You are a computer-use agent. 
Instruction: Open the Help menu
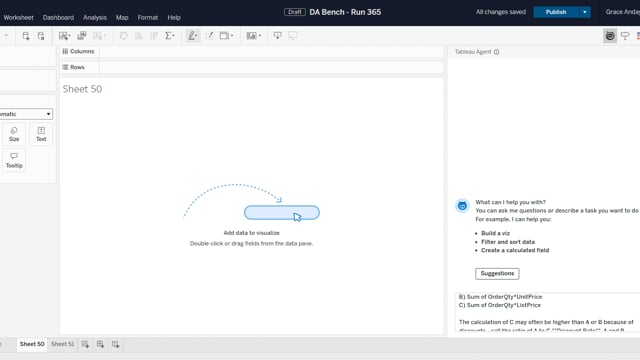click(x=174, y=18)
